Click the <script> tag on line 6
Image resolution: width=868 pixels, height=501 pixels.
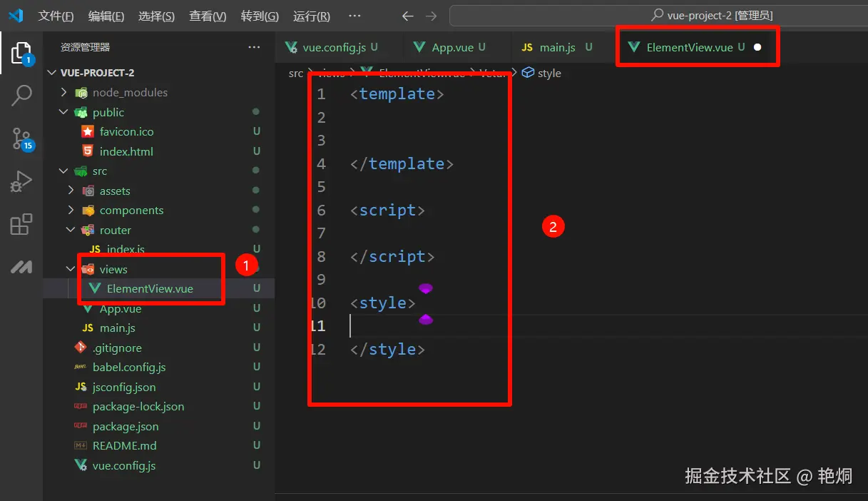point(388,211)
